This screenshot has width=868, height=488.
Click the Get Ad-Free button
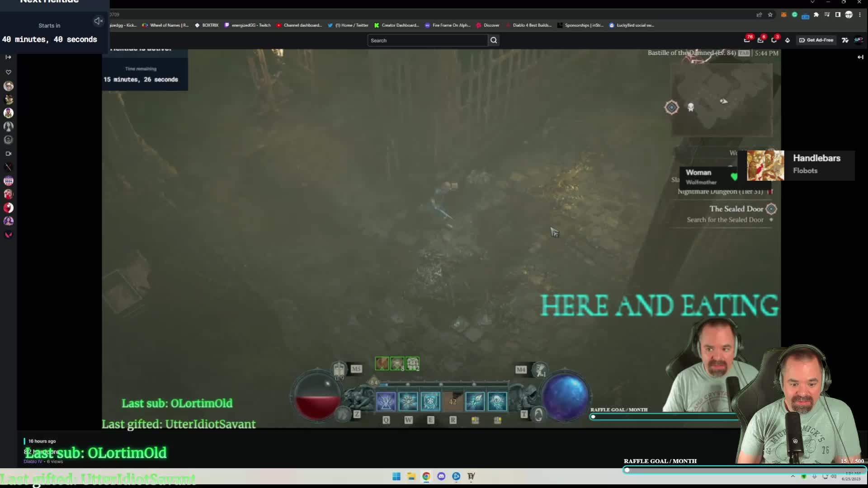click(816, 40)
